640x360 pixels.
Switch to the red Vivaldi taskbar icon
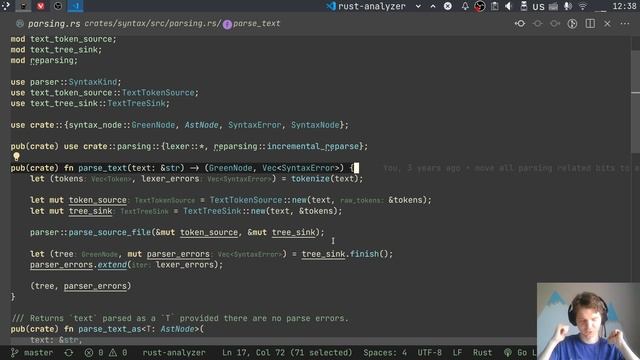40,6
